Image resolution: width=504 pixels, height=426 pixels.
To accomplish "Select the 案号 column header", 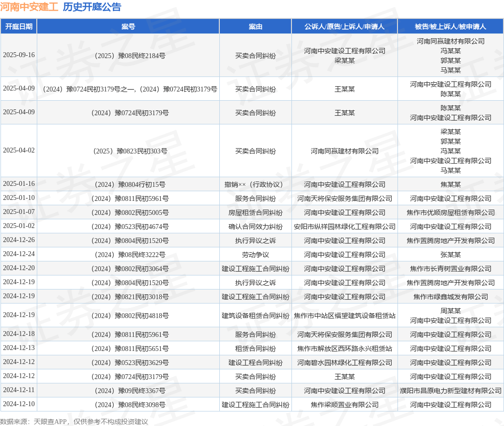I will (128, 27).
